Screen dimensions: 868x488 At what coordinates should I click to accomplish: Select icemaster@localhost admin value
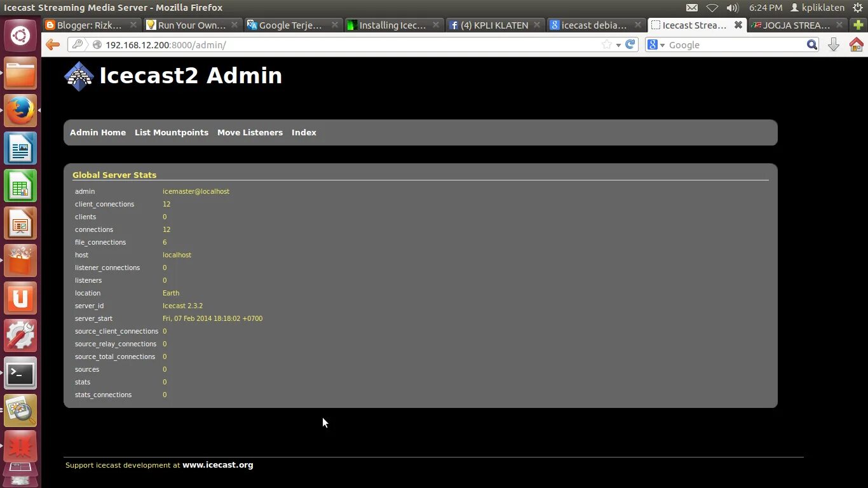(x=196, y=191)
